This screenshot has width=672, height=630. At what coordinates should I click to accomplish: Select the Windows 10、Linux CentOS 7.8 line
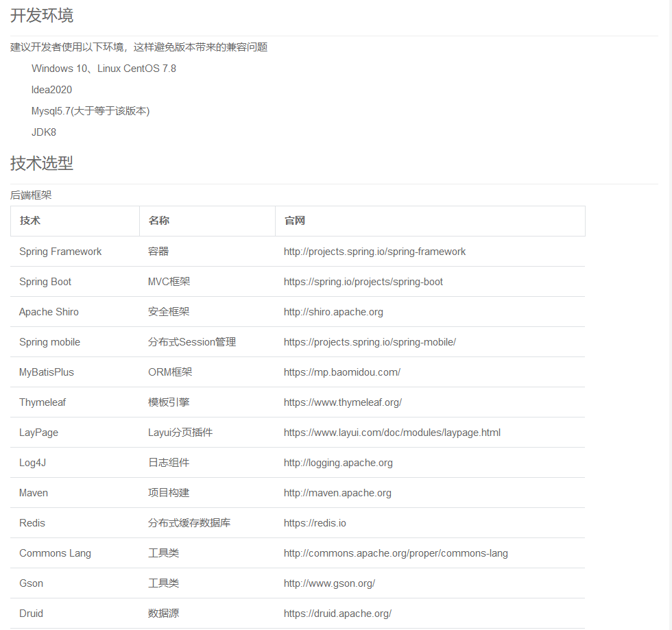click(104, 69)
